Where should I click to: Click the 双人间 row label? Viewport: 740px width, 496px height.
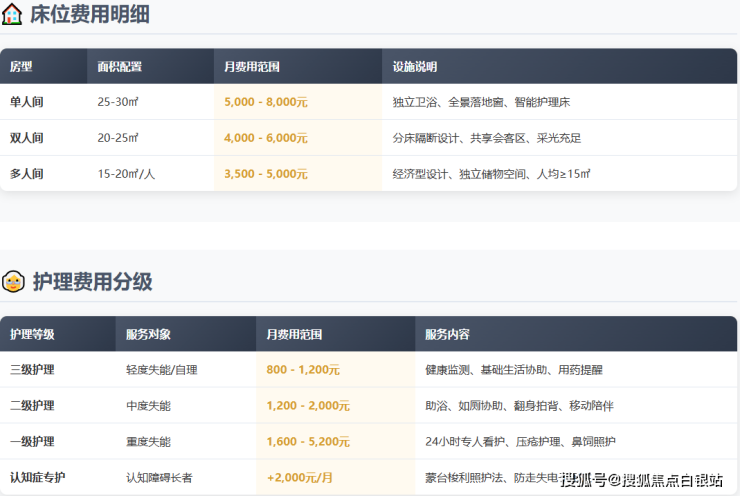pyautogui.click(x=27, y=138)
